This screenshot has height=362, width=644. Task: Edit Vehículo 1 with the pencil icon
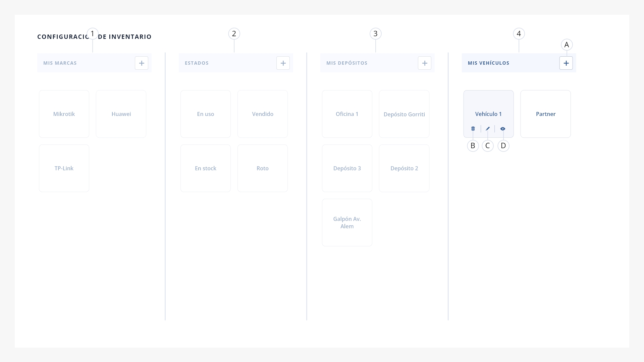488,129
